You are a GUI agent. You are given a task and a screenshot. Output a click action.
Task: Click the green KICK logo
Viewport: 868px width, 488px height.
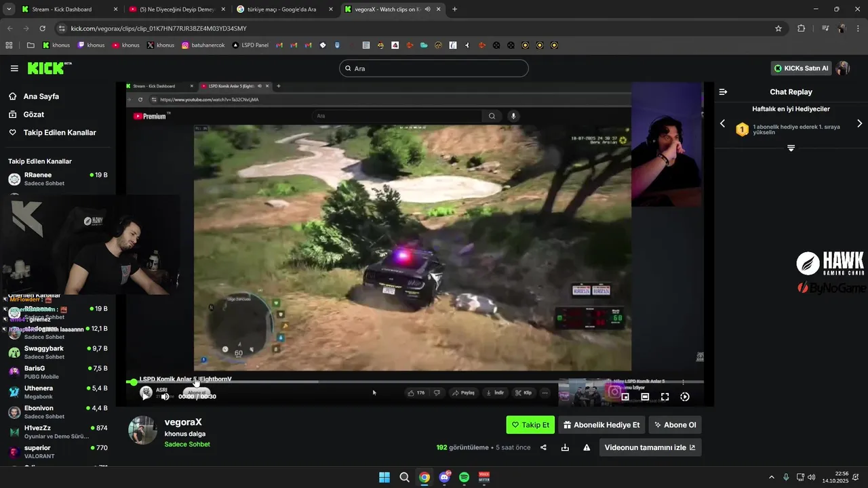(x=49, y=68)
